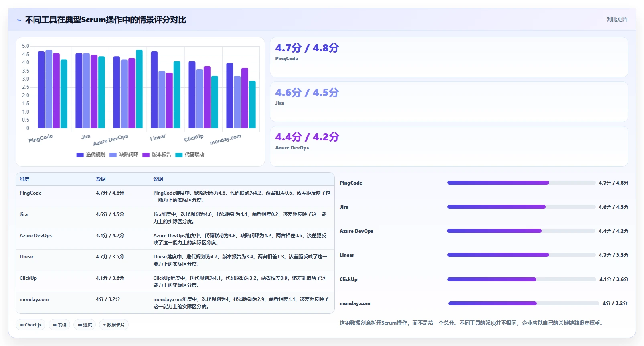The width and height of the screenshot is (644, 346).
Task: Click the 4.1分 / 3.6分 value beside ClickUp progress
Action: tap(614, 279)
